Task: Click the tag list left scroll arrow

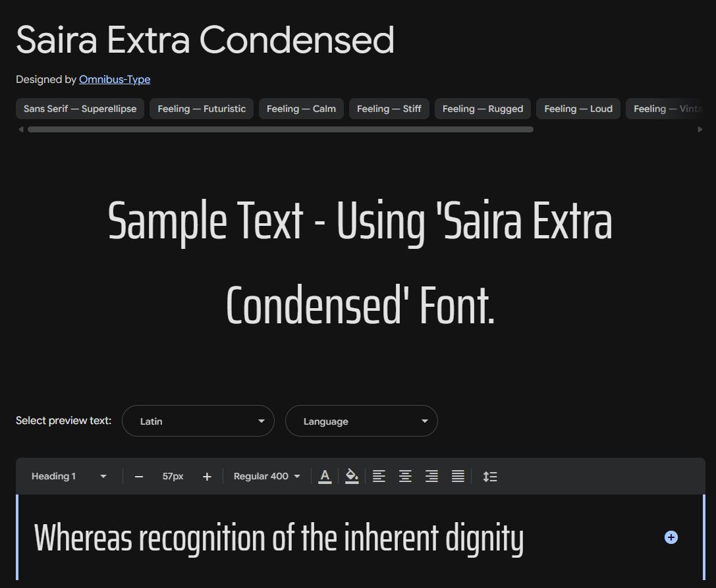Action: click(20, 130)
